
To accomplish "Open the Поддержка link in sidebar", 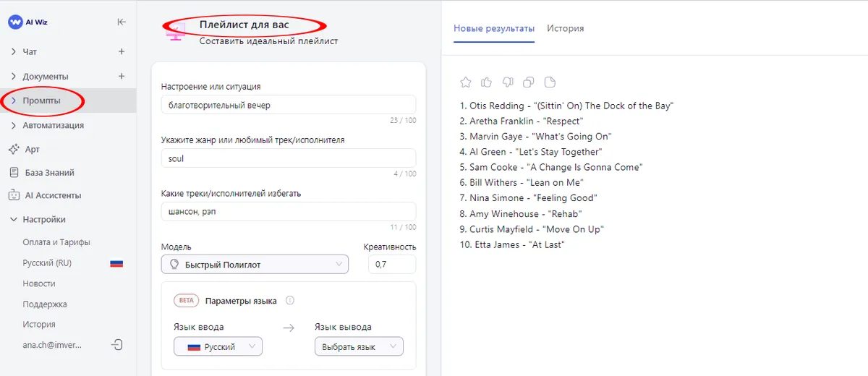I will pyautogui.click(x=45, y=304).
